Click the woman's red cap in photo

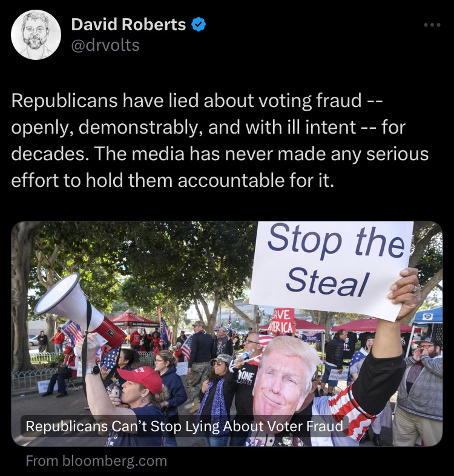click(140, 379)
